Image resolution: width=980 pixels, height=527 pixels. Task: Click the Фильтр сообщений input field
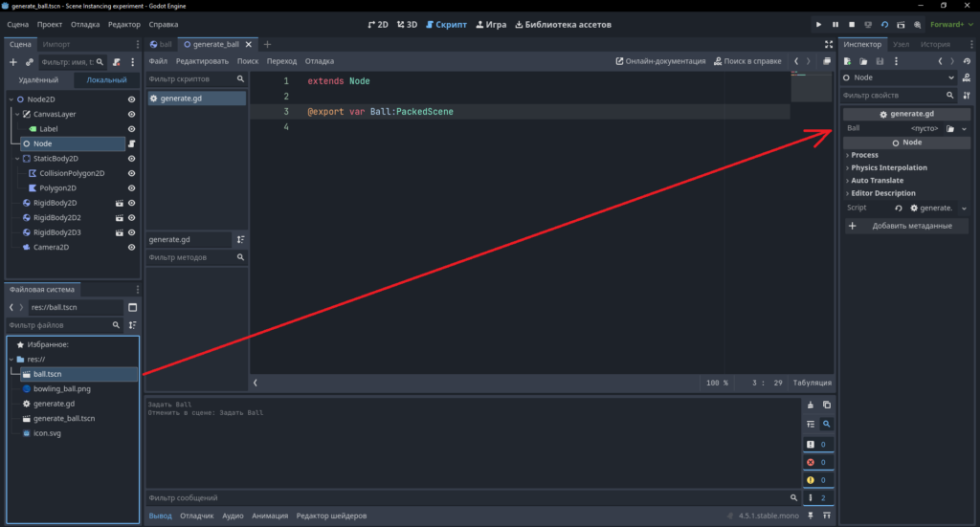click(x=473, y=497)
